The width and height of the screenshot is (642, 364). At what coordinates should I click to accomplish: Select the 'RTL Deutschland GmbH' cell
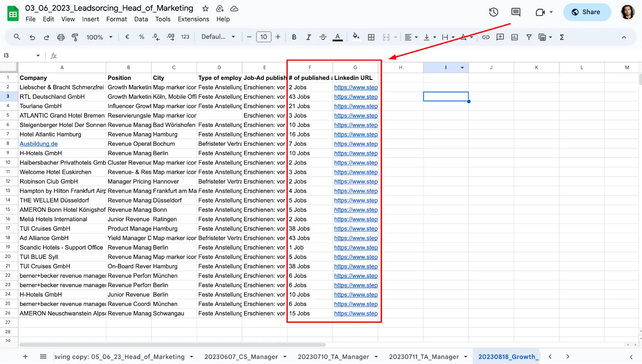pos(62,97)
